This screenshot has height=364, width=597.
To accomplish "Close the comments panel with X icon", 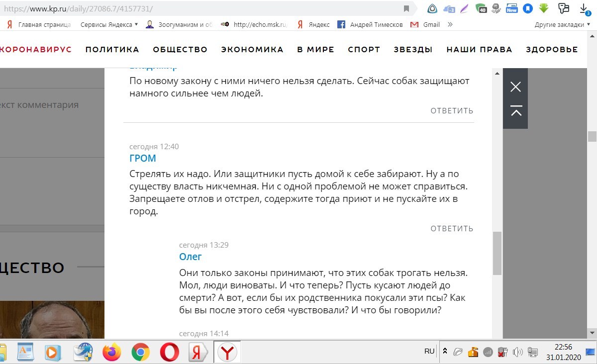I will (x=515, y=87).
